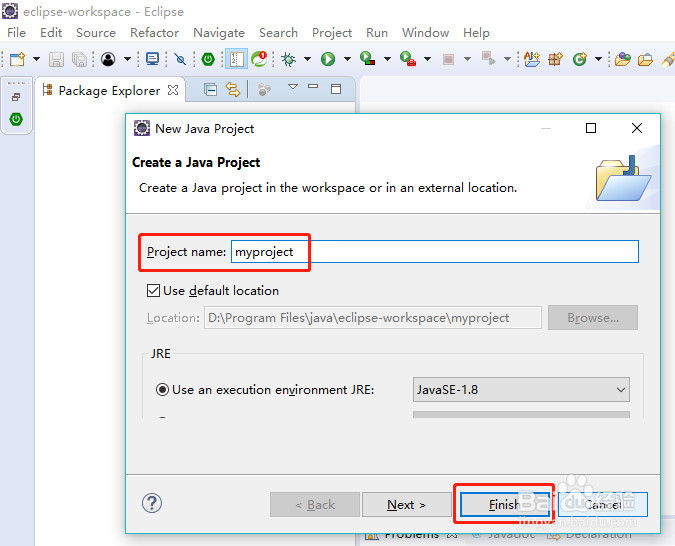Select Use an execution environment JRE radio
The height and width of the screenshot is (546, 675).
tap(162, 390)
